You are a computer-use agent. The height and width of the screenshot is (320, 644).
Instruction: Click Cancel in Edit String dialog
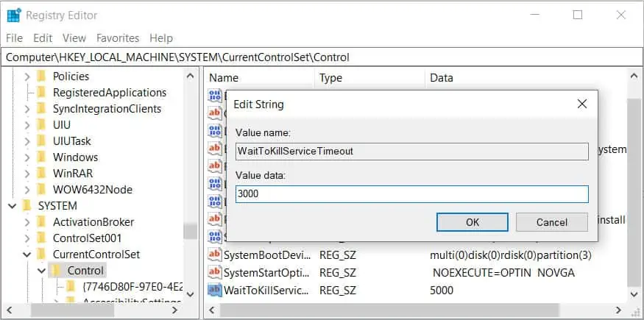[551, 222]
